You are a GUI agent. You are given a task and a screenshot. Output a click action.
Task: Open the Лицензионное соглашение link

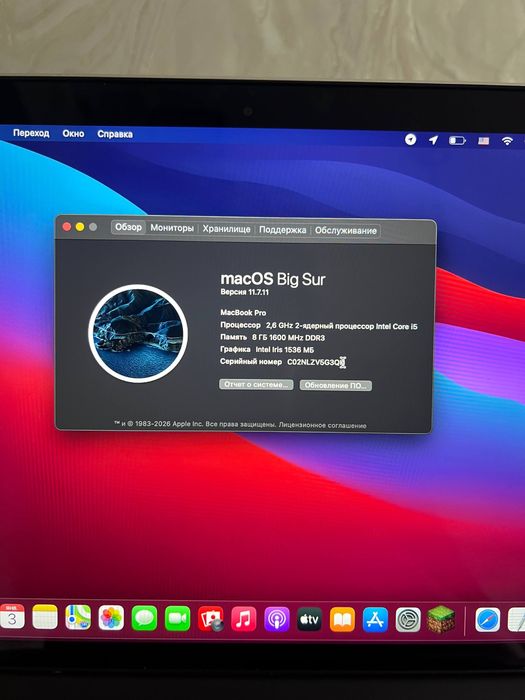pos(322,425)
